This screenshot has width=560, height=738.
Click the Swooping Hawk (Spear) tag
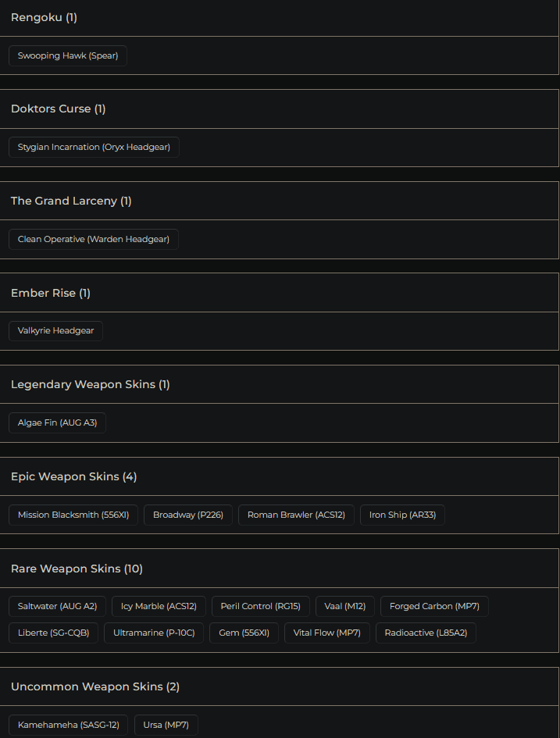pyautogui.click(x=68, y=55)
